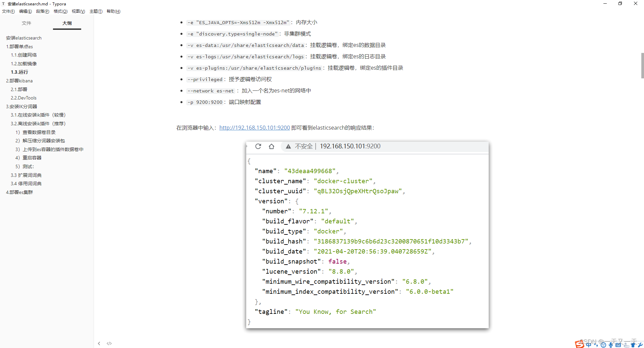The image size is (644, 348).
Task: Click the --privileged code snippet
Action: point(205,79)
